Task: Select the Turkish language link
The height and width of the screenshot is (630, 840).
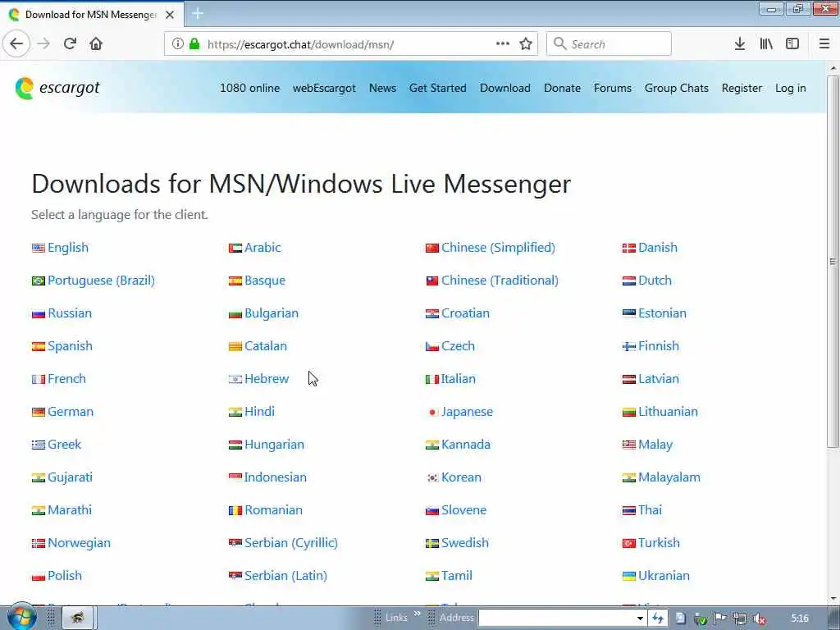Action: click(x=659, y=543)
